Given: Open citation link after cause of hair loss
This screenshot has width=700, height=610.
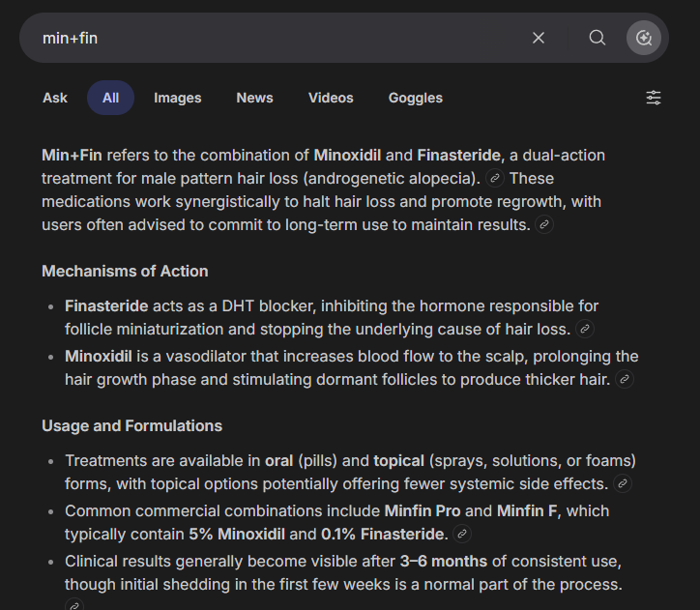Looking at the screenshot, I should [x=585, y=330].
